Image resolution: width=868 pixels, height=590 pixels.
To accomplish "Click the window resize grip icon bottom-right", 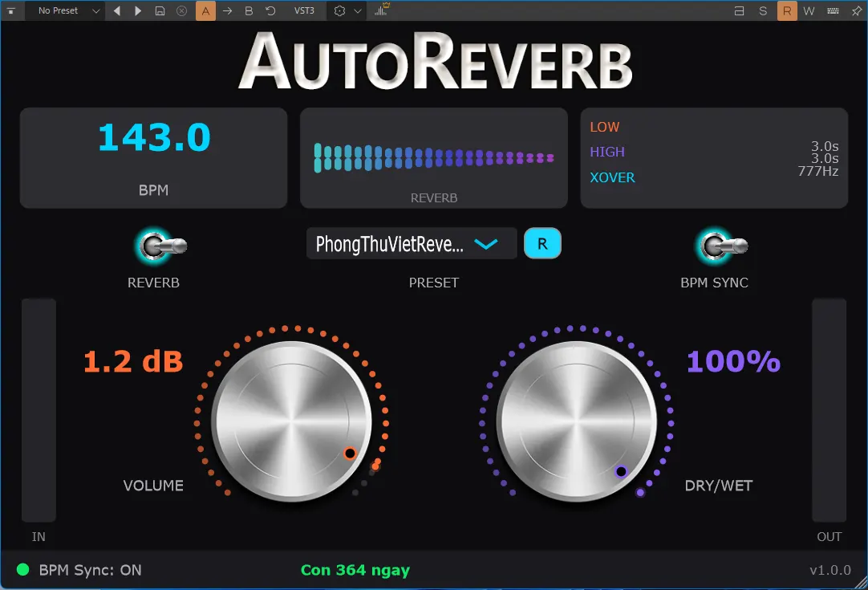I will point(861,582).
